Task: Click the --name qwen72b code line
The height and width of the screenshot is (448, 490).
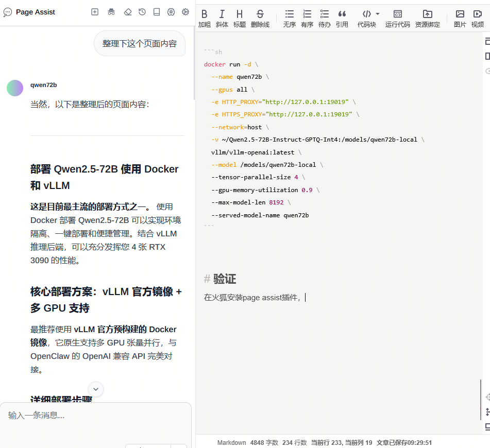Action: [240, 77]
